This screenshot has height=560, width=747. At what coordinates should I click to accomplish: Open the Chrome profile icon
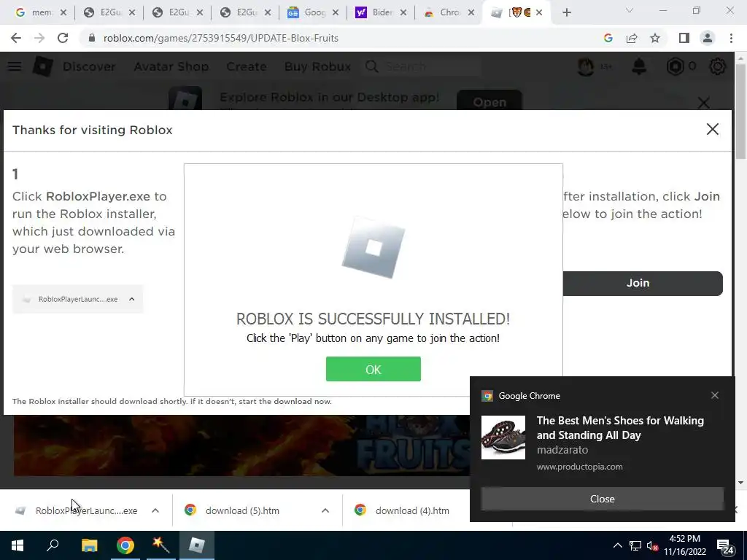(x=708, y=38)
